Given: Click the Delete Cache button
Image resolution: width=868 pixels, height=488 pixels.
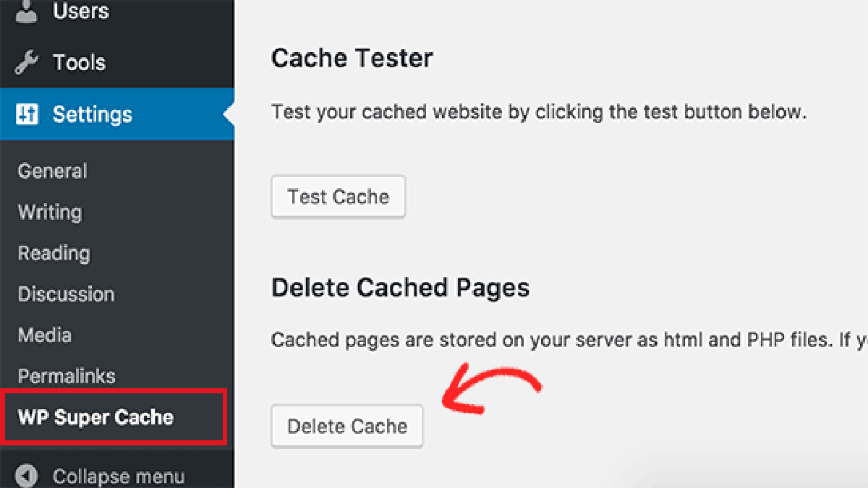Looking at the screenshot, I should (x=347, y=427).
